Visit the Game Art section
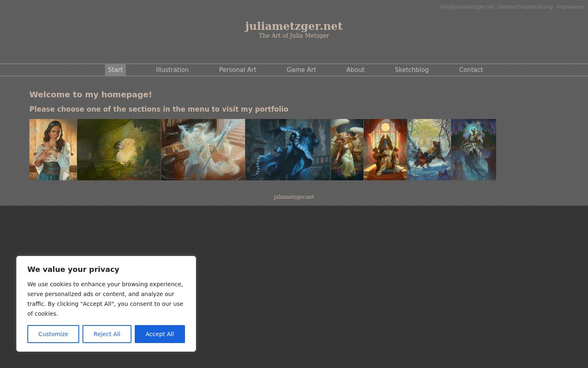588x368 pixels. click(301, 70)
